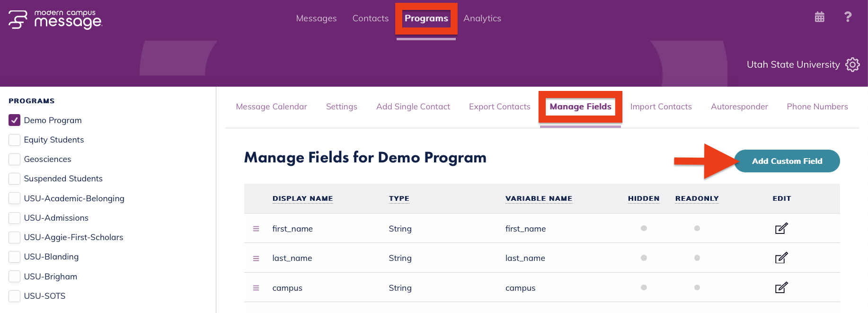Grab the reorder handle for last_name

click(x=256, y=259)
